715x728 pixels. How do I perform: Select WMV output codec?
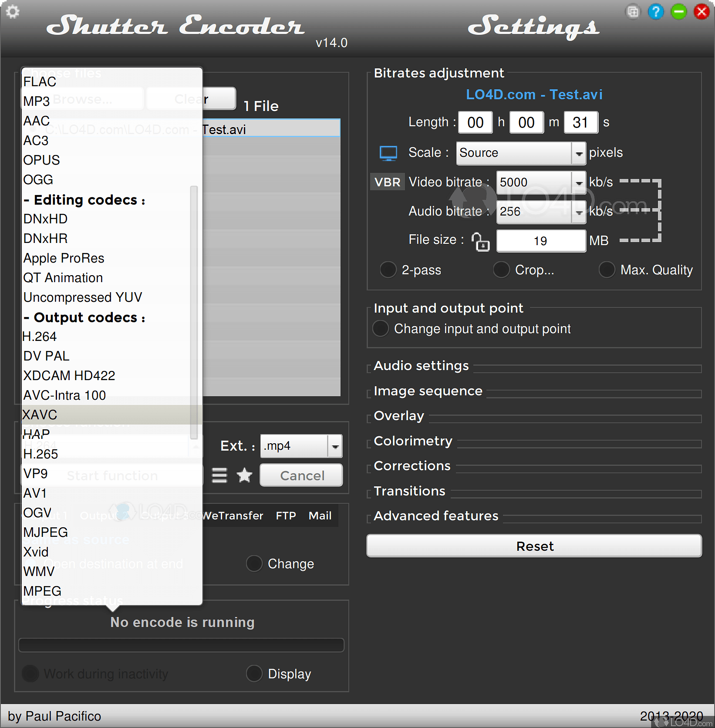pyautogui.click(x=112, y=571)
